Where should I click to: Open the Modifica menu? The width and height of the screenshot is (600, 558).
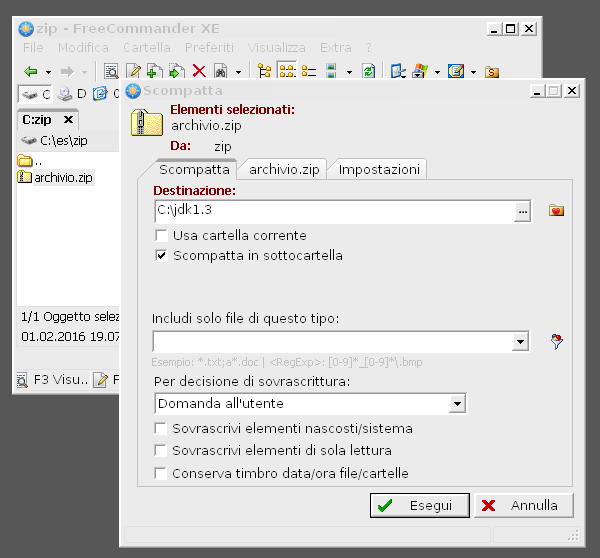point(83,48)
